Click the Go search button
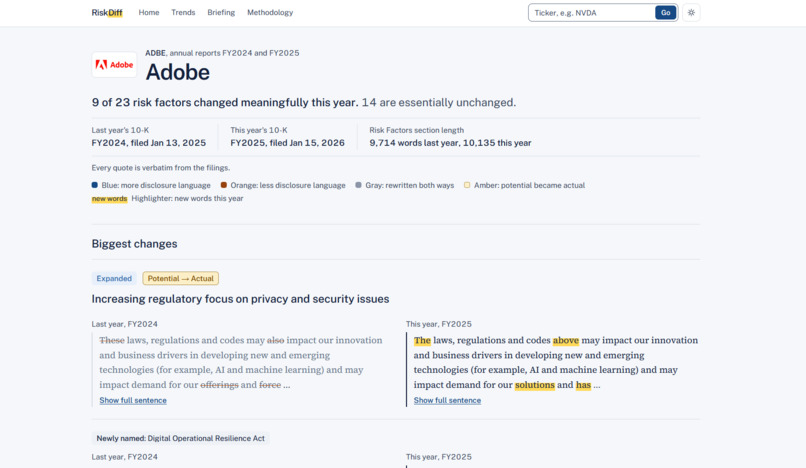 pos(665,13)
